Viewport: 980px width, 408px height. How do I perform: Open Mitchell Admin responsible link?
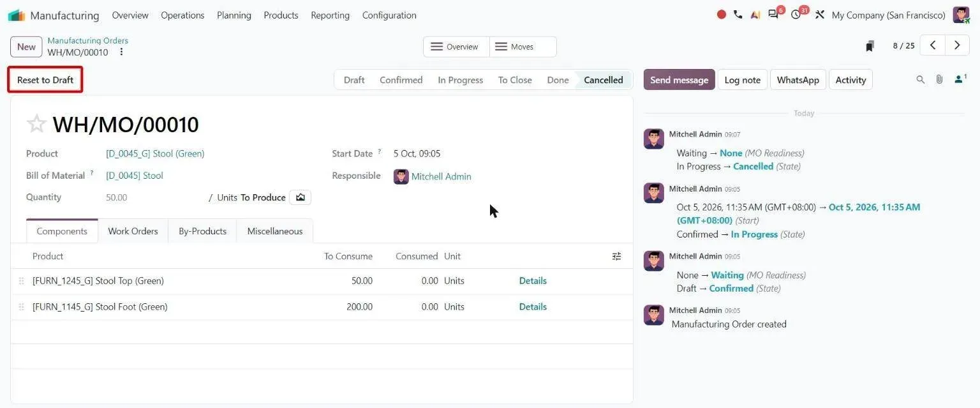pyautogui.click(x=442, y=177)
